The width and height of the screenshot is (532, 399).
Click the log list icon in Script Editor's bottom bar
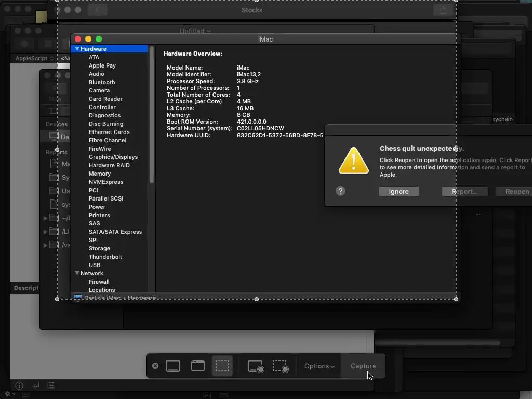pyautogui.click(x=51, y=386)
